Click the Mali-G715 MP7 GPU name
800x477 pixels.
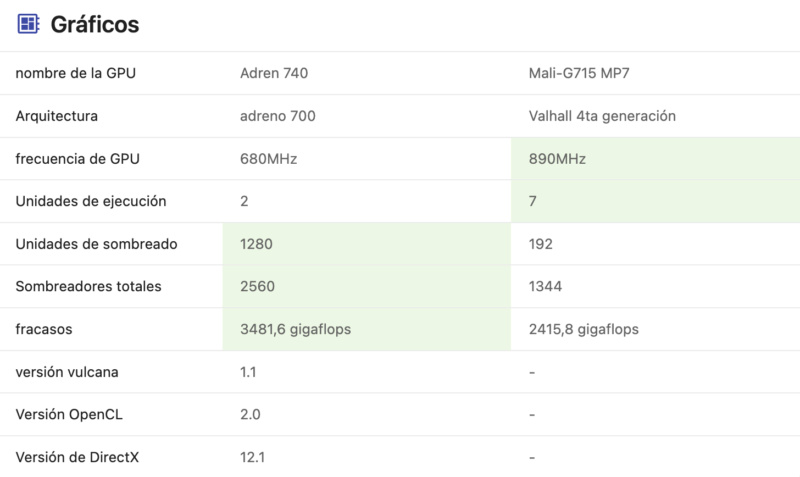579,73
